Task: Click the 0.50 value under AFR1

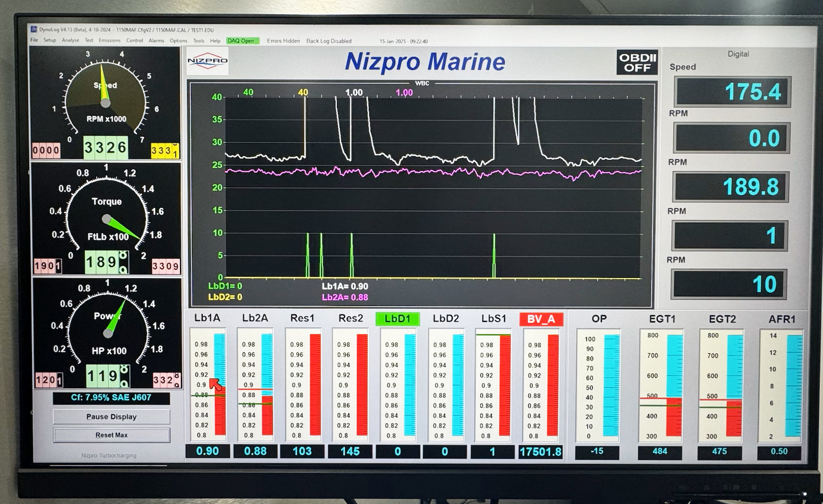Action: point(779,452)
